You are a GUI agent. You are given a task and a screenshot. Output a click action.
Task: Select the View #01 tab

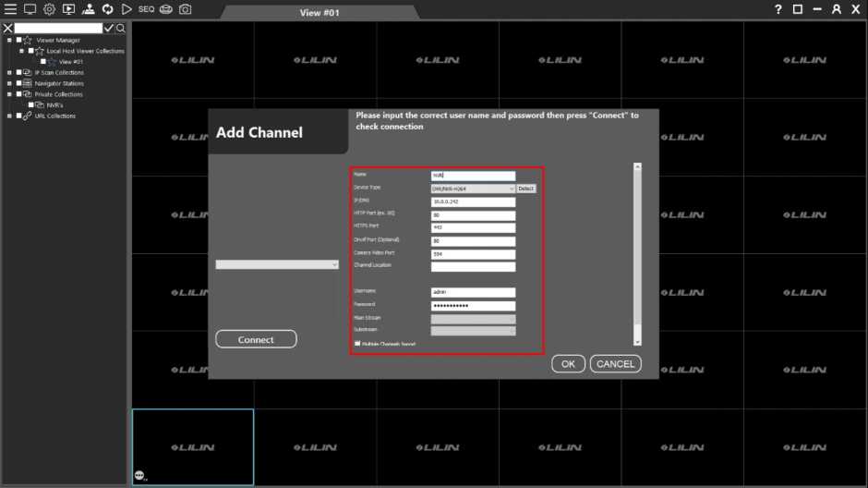pos(320,13)
